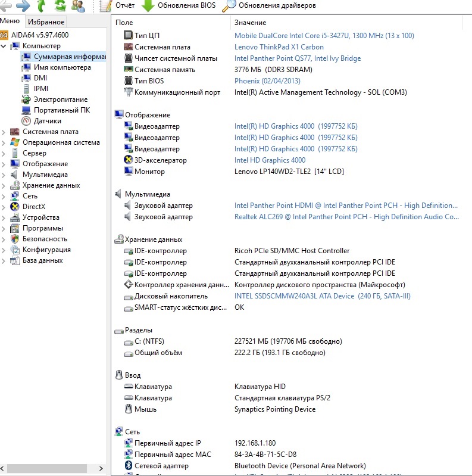Open Портативный ПК in the tree

[x=62, y=110]
